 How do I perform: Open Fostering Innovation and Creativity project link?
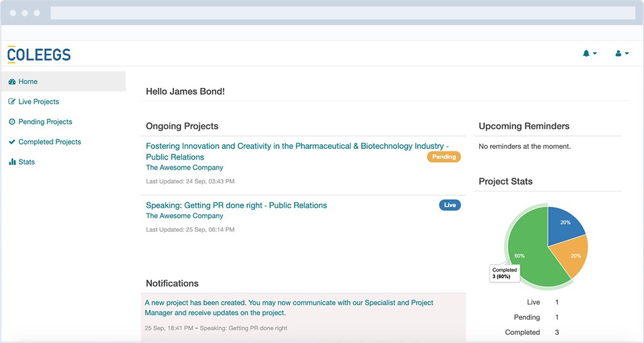[297, 146]
